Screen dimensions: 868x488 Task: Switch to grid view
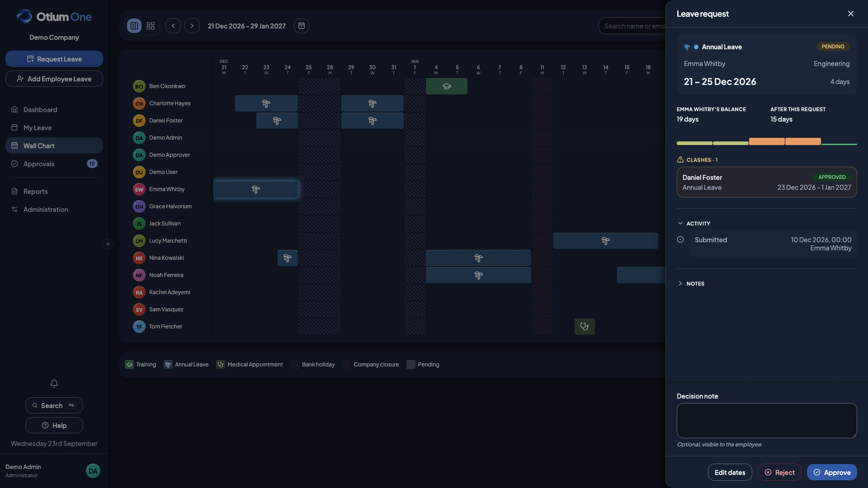point(151,26)
